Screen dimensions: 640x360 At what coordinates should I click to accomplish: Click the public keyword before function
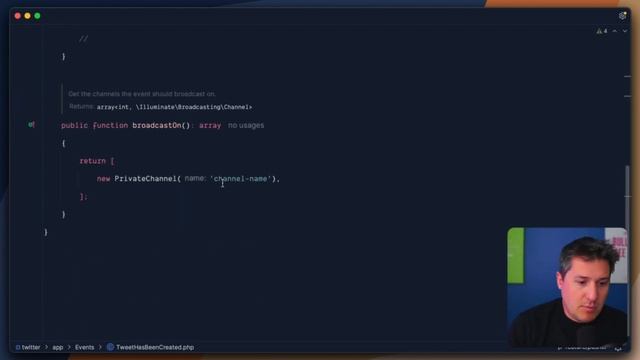coord(74,125)
